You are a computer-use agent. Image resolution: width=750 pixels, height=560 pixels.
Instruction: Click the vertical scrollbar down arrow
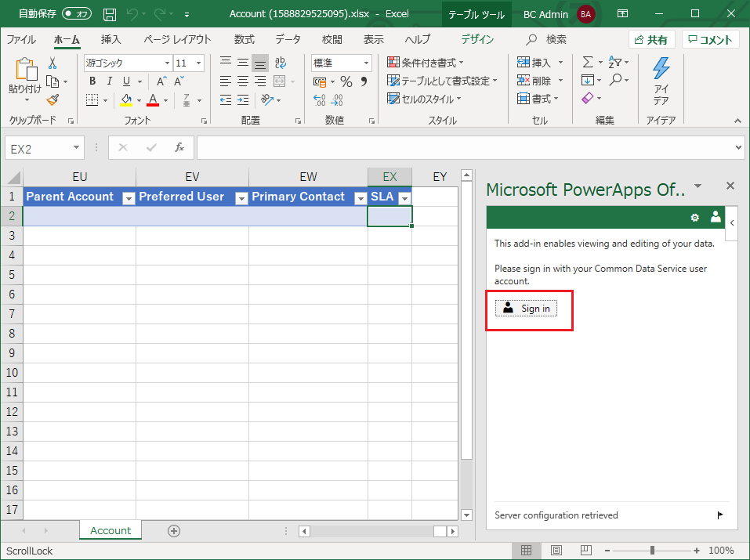(467, 515)
